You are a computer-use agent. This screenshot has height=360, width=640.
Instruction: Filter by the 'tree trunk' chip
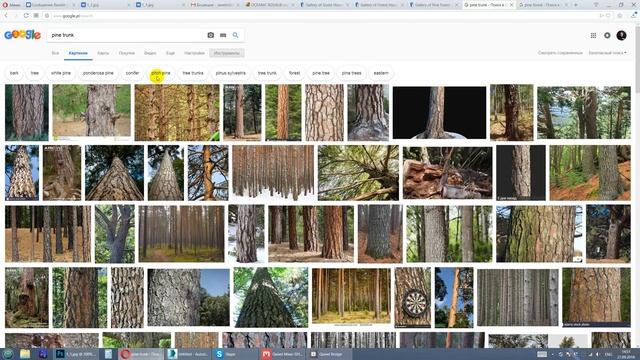tap(267, 73)
